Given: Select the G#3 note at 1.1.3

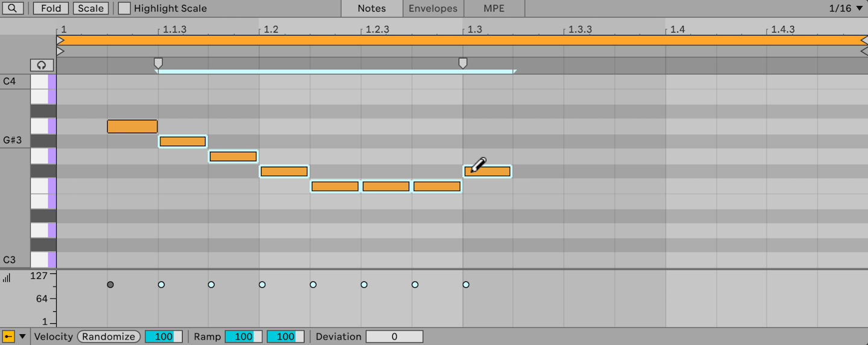Looking at the screenshot, I should [x=183, y=141].
